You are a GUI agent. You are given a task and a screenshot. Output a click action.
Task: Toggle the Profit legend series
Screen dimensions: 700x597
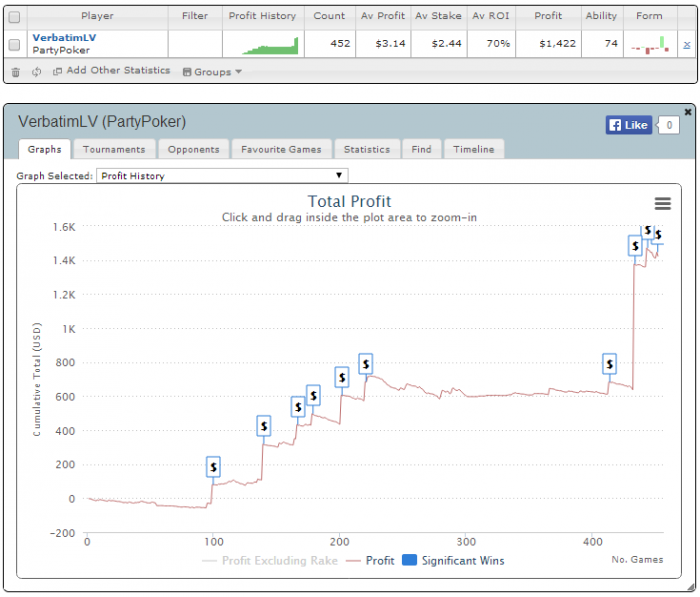371,560
